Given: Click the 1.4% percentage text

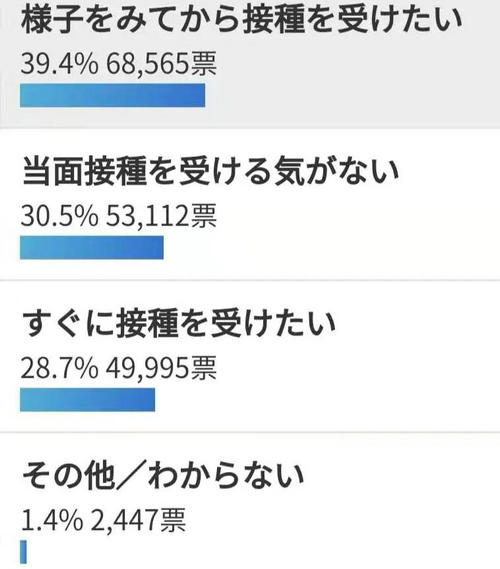Looking at the screenshot, I should coord(52,520).
